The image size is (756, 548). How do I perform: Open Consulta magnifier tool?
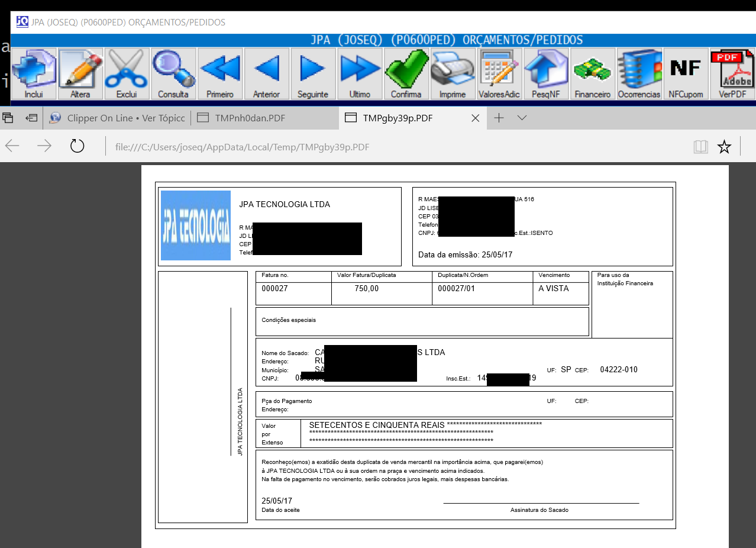(173, 73)
